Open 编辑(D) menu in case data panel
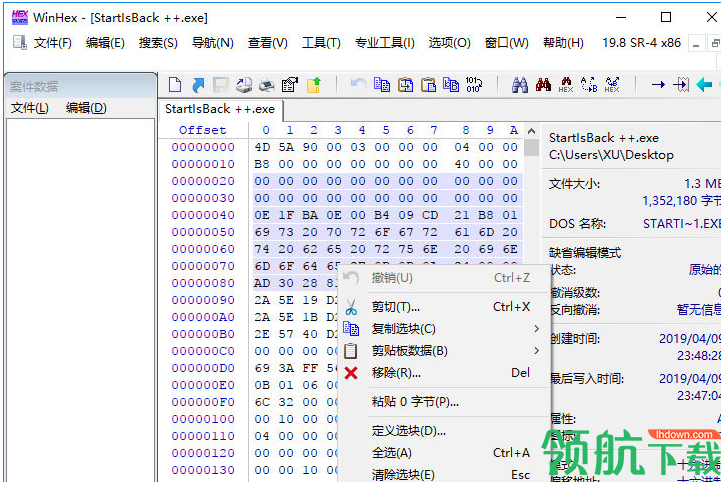Viewport: 721px width, 482px height. 86,108
